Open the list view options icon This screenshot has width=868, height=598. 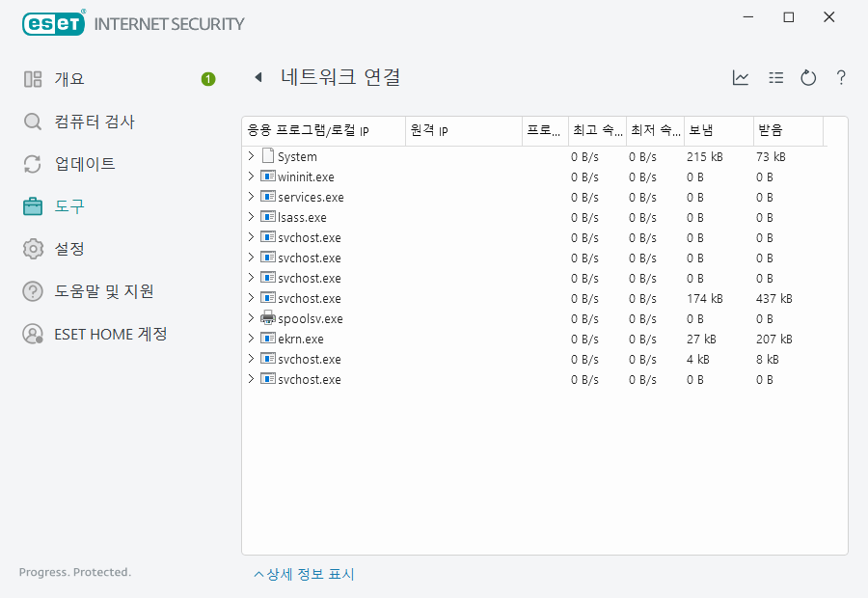[x=775, y=78]
